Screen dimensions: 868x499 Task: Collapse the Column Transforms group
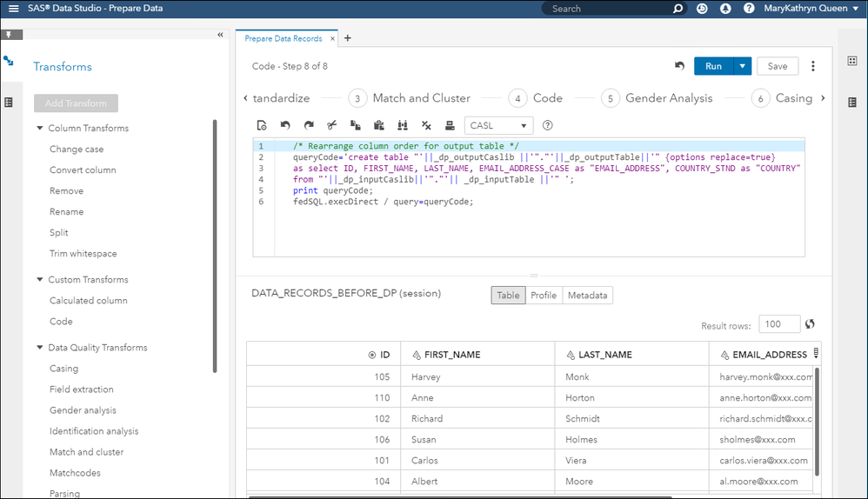point(40,128)
